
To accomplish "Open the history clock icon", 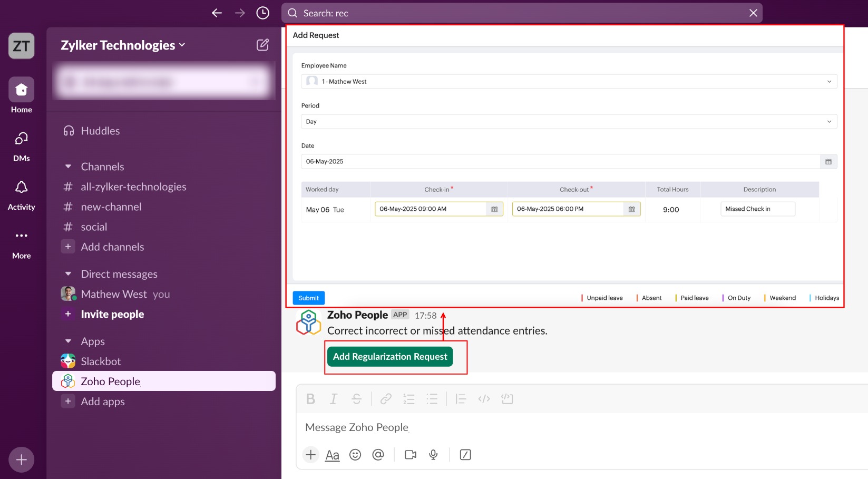I will point(262,13).
